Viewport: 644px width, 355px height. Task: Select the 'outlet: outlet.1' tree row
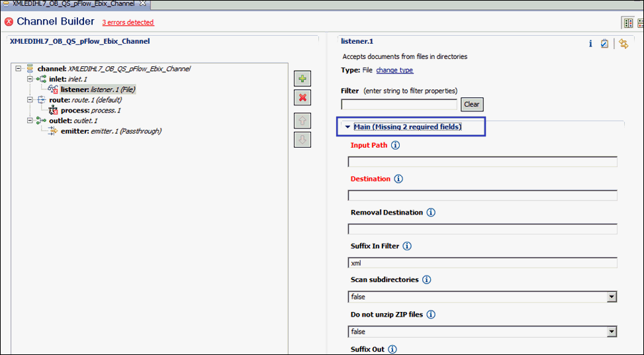[x=73, y=121]
